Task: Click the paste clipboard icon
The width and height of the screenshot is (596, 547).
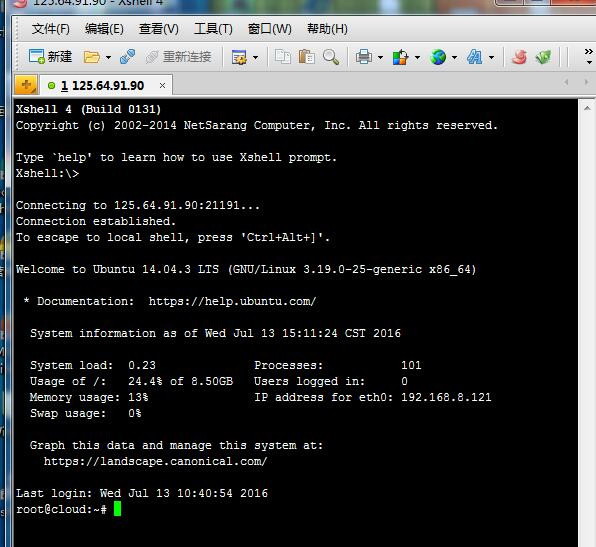Action: click(x=306, y=57)
